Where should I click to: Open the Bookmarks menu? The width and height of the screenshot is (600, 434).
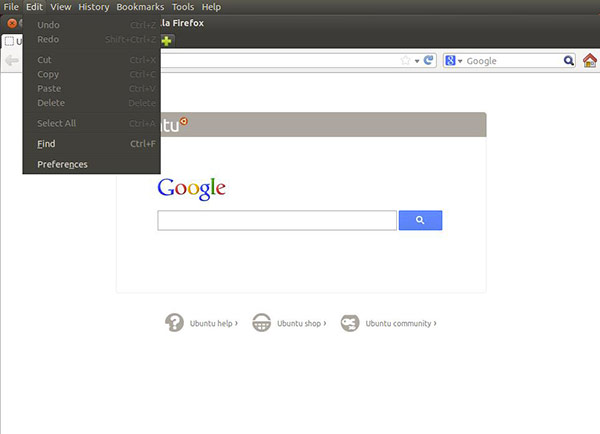coord(140,7)
